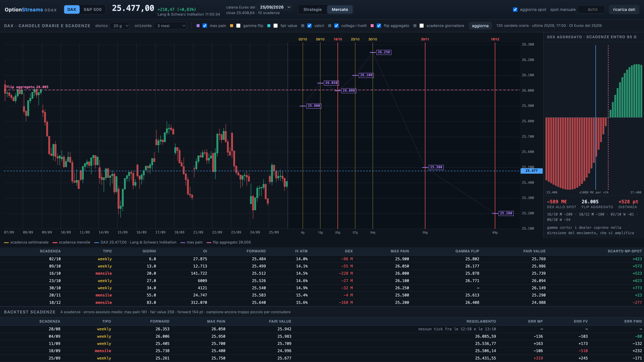Enable the fair value checkbox

(x=276, y=26)
